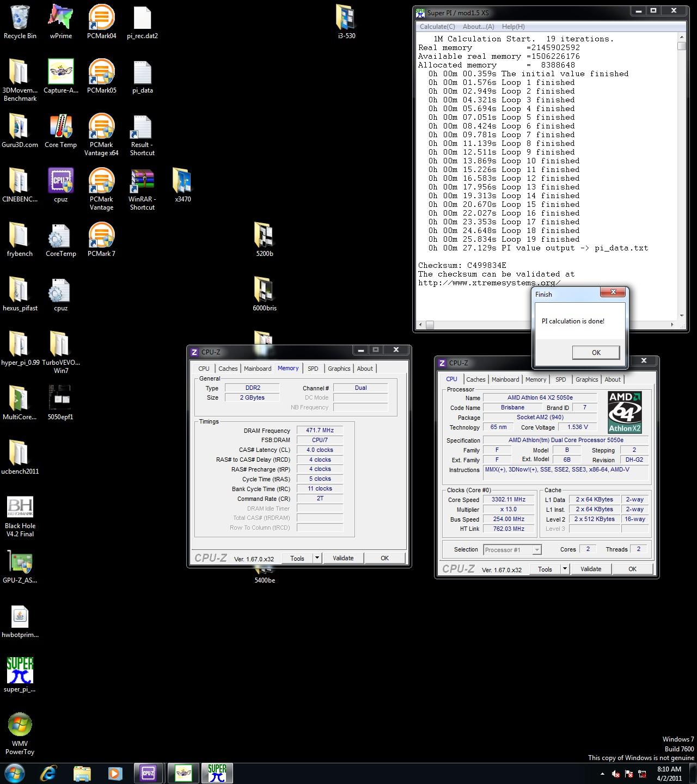Open the Windows Start orb
Viewport: 697px width, 784px height.
point(15,773)
